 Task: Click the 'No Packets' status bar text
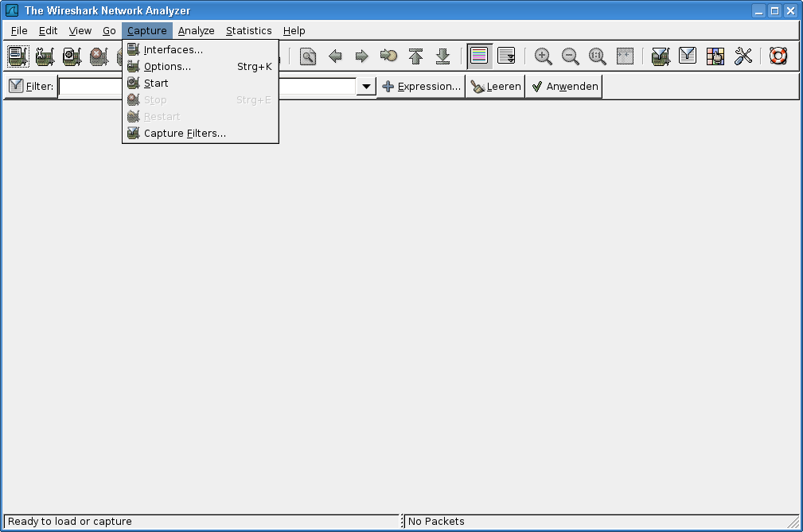pos(436,521)
